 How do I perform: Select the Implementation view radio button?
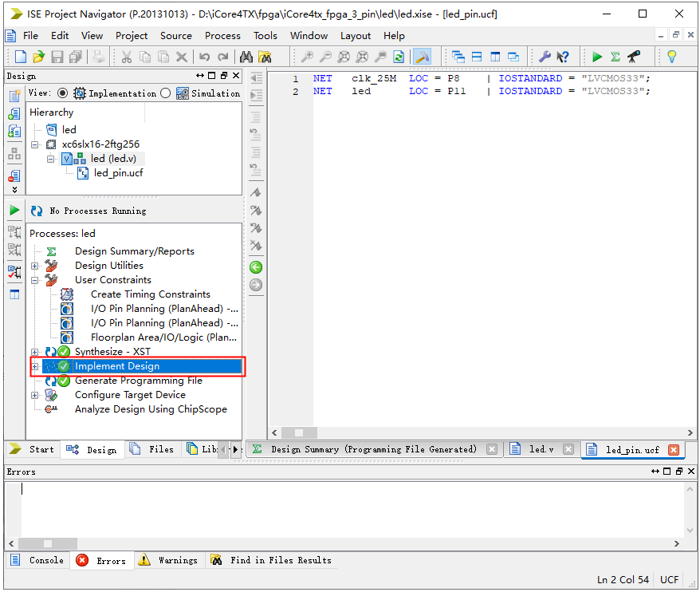pos(80,93)
